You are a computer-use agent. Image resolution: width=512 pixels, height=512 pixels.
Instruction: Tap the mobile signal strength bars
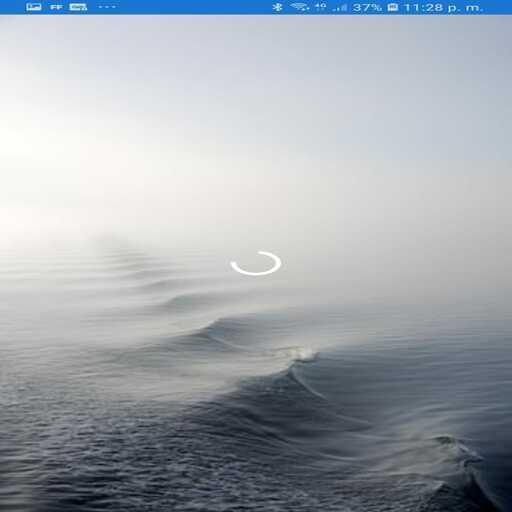click(x=340, y=7)
